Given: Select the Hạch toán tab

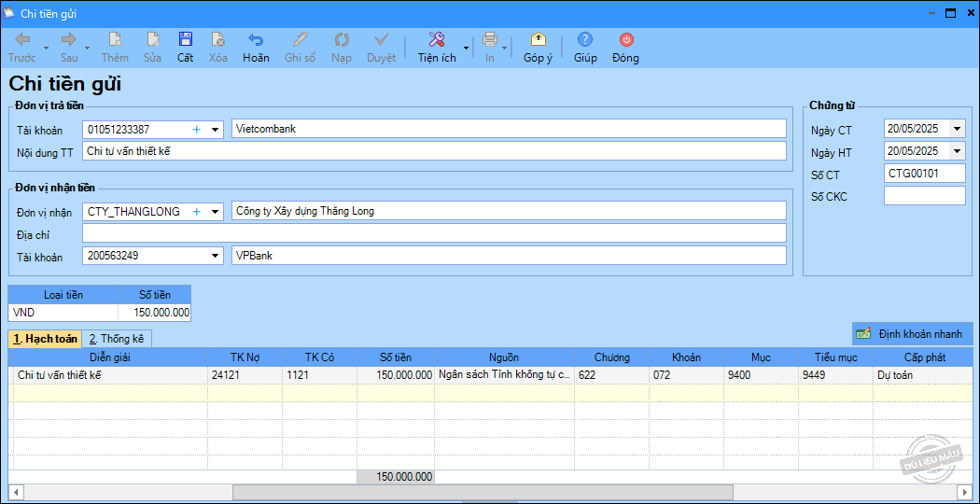Looking at the screenshot, I should [x=45, y=339].
